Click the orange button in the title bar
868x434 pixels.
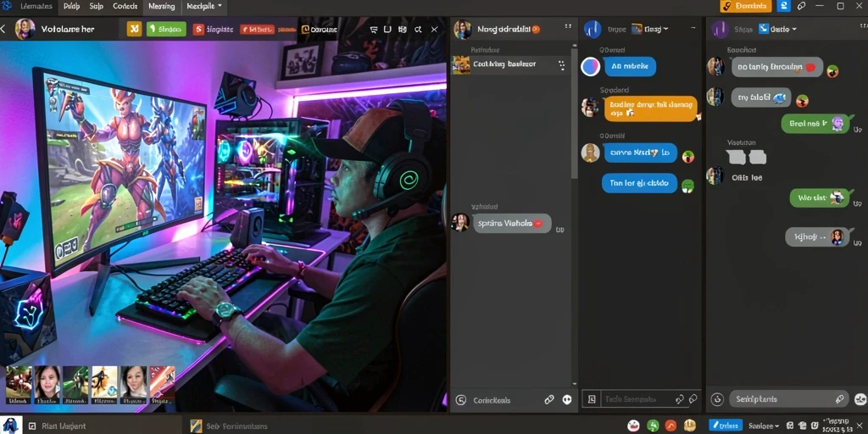[746, 6]
